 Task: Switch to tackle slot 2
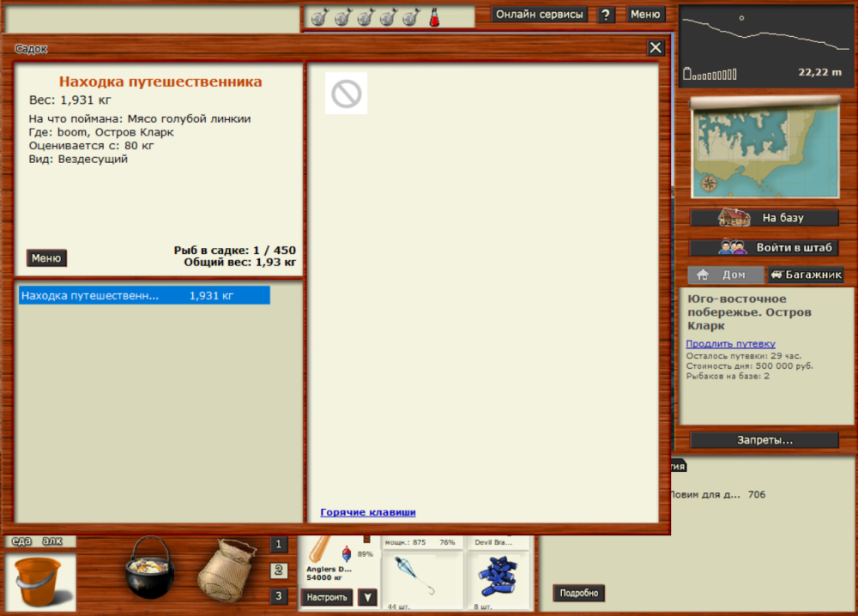(279, 571)
